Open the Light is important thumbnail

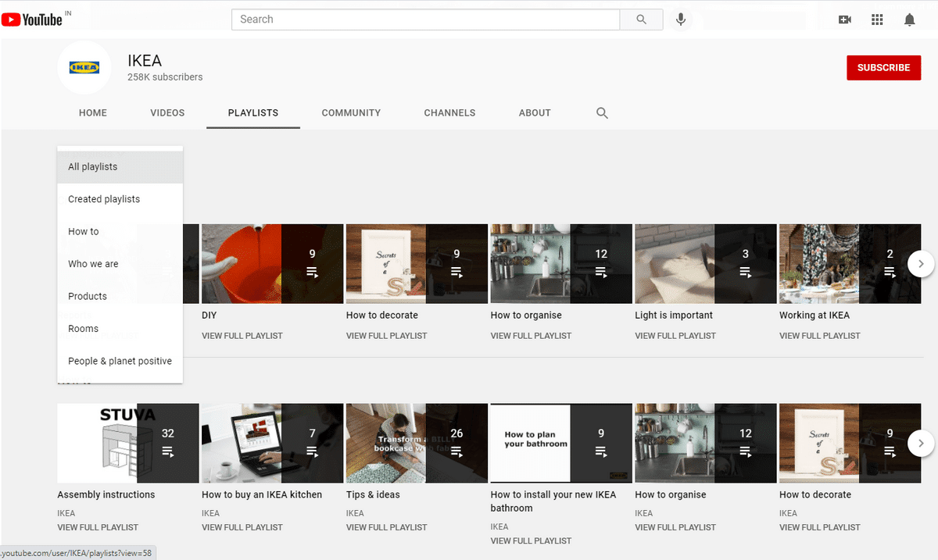click(x=706, y=264)
